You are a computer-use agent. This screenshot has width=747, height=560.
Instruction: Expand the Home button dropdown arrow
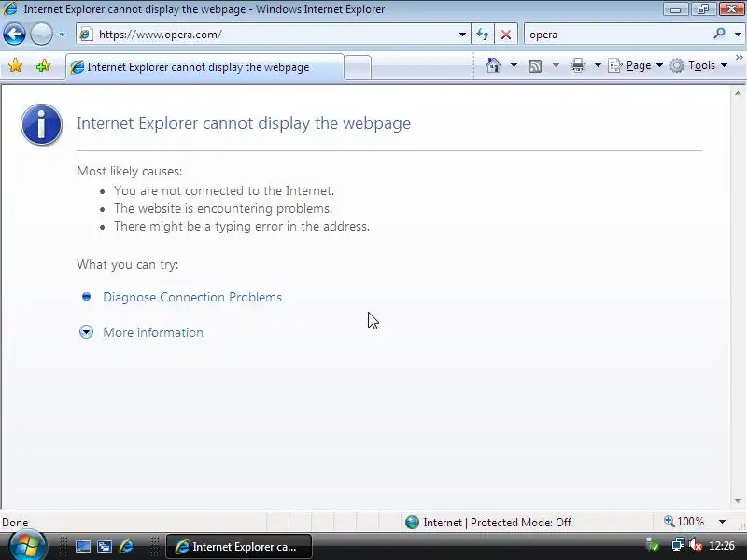(514, 65)
